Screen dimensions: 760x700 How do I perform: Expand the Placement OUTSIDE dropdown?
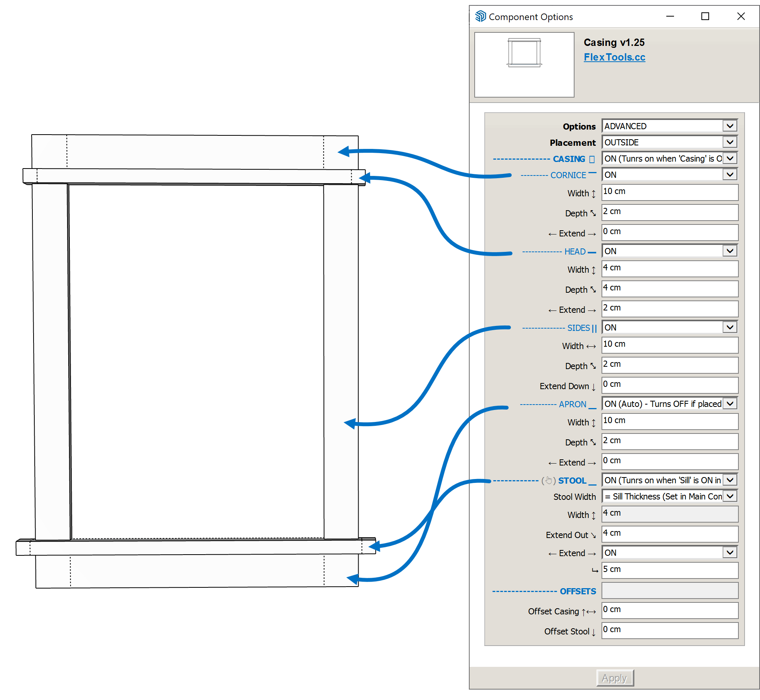coord(669,142)
